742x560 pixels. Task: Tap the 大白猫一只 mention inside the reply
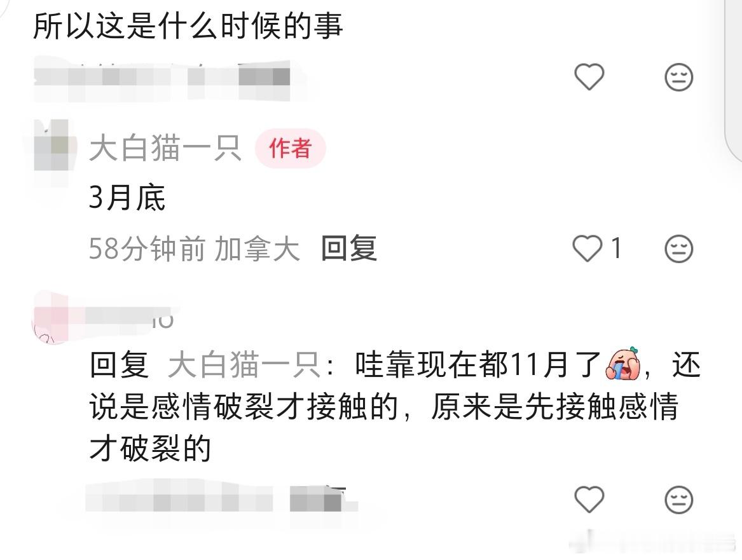(244, 365)
